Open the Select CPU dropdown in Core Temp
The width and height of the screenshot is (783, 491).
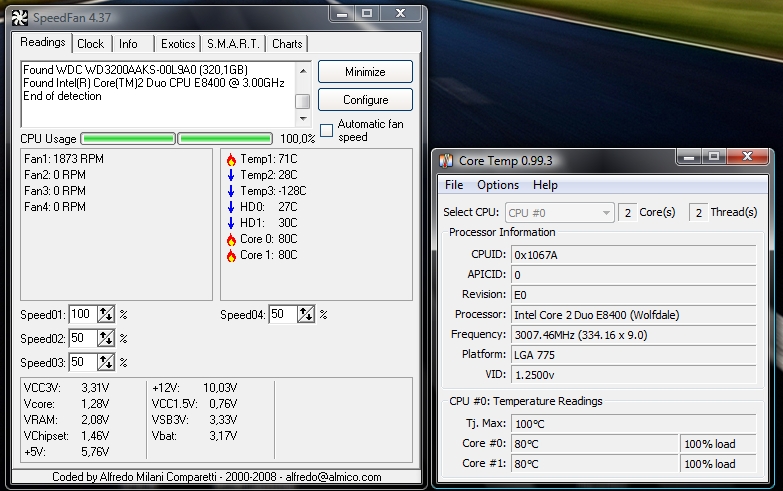pos(559,213)
